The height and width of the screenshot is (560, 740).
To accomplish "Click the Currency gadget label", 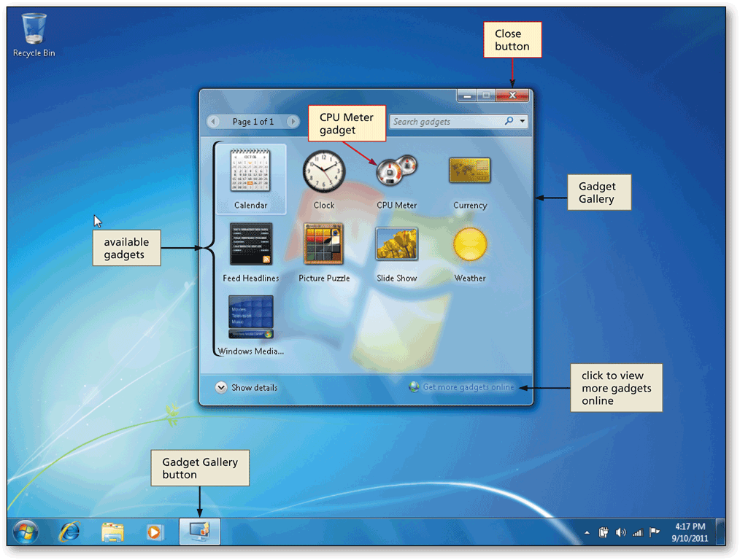I will point(470,205).
